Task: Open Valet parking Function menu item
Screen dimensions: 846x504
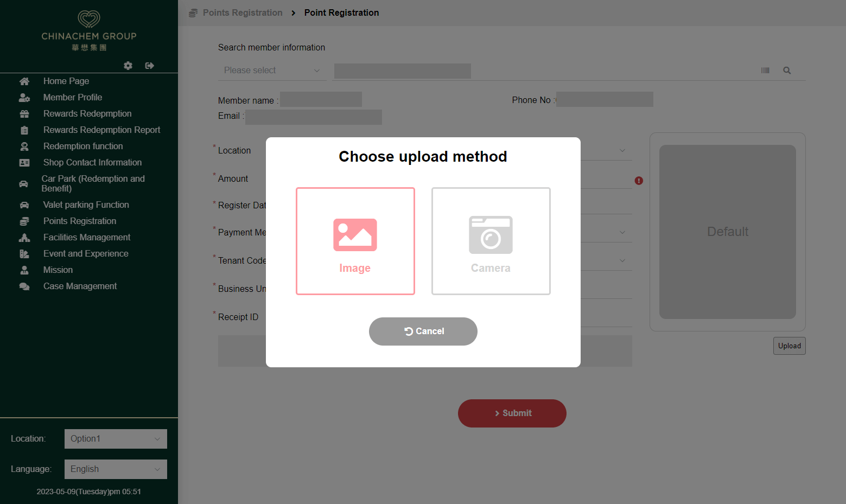Action: coord(86,205)
